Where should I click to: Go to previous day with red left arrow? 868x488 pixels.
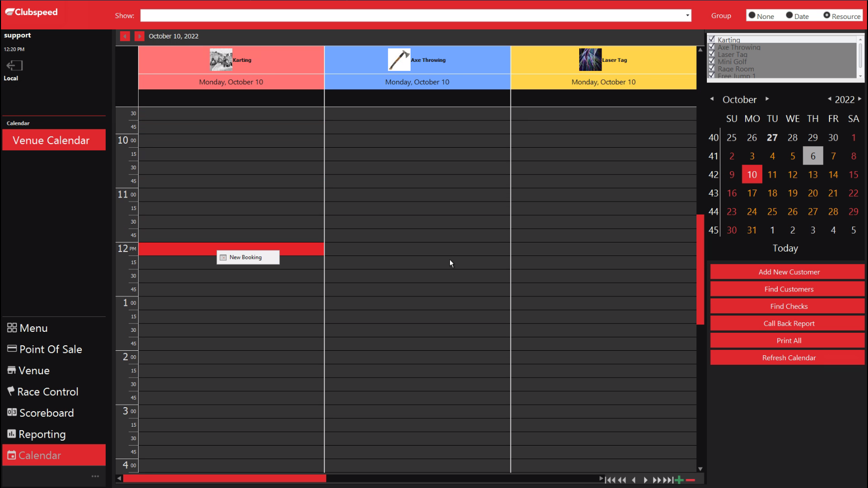[125, 36]
